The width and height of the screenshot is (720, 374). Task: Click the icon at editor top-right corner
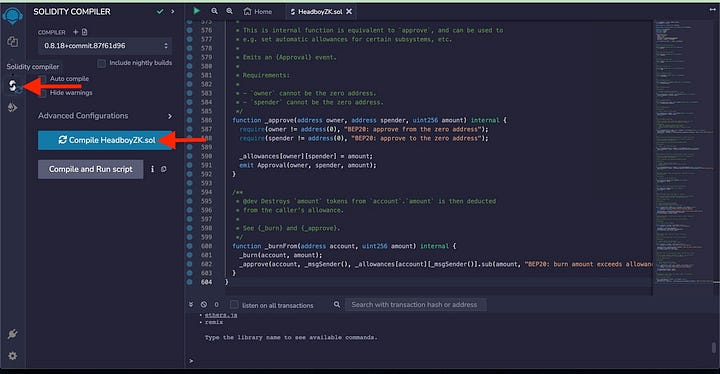click(x=712, y=10)
